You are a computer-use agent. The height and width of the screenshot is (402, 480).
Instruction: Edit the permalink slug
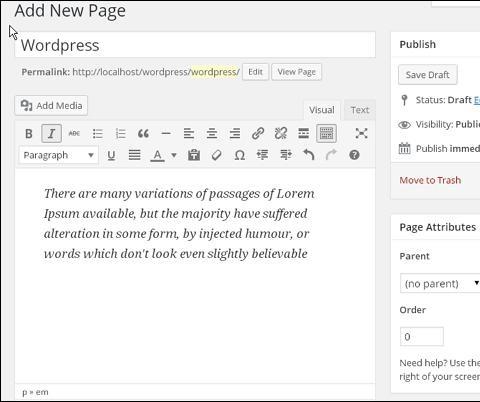255,72
